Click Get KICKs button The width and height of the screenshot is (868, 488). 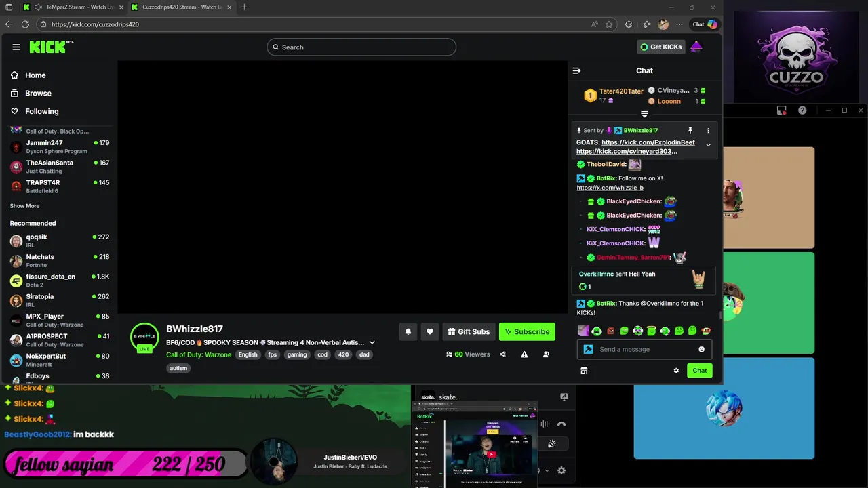(x=661, y=47)
